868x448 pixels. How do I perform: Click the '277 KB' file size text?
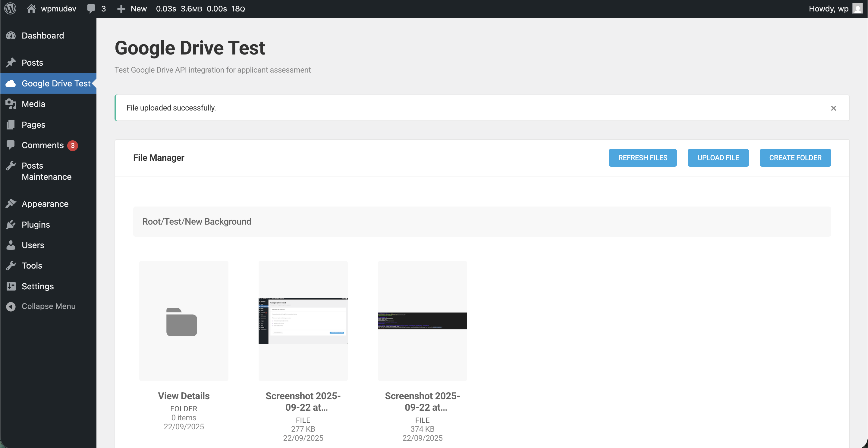303,429
